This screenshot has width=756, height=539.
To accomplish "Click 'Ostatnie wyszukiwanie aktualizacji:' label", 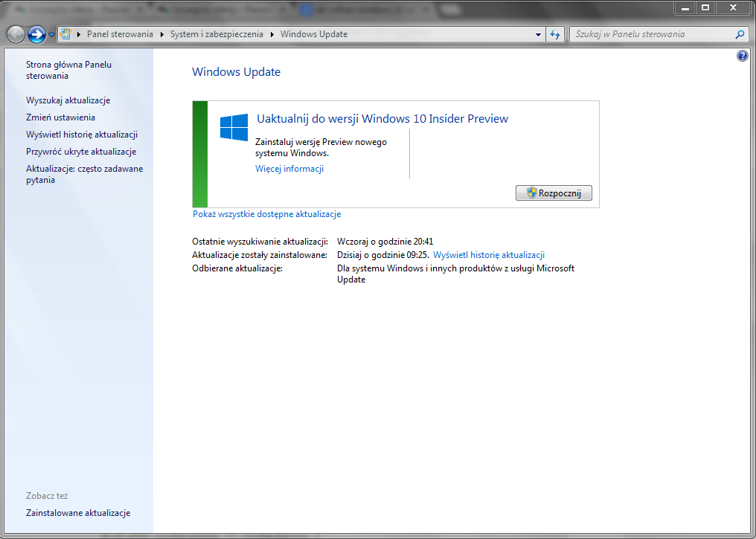I will [x=260, y=242].
